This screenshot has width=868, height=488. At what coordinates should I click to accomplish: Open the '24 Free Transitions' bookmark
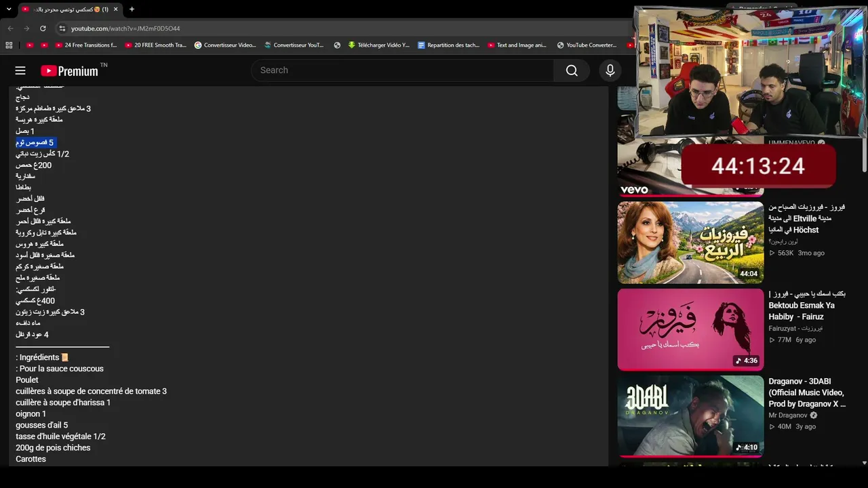tap(86, 45)
